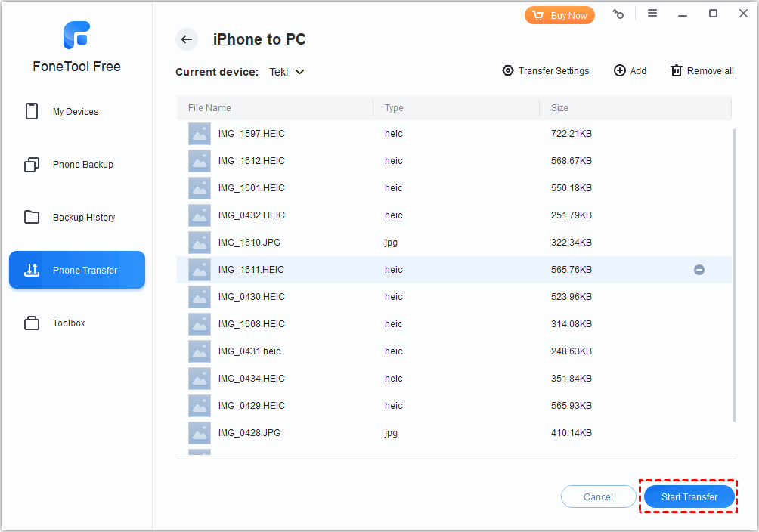This screenshot has height=532, width=759.
Task: Open the hamburger menu
Action: click(x=652, y=13)
